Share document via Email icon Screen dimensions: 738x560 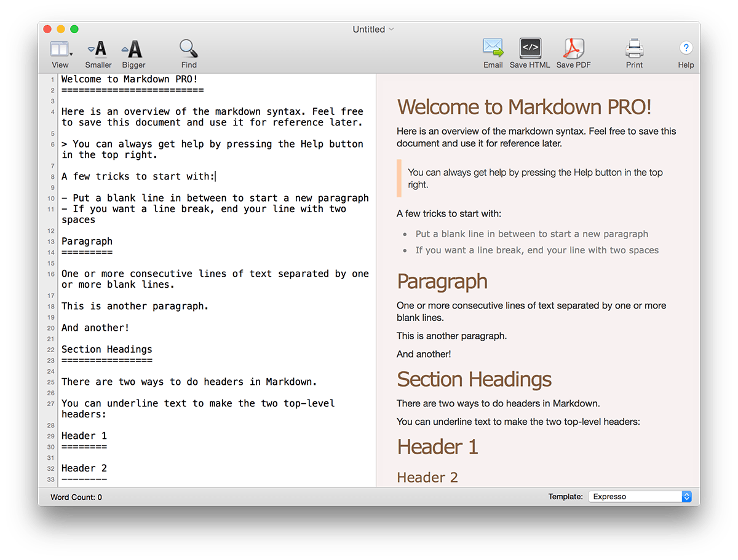[x=493, y=48]
